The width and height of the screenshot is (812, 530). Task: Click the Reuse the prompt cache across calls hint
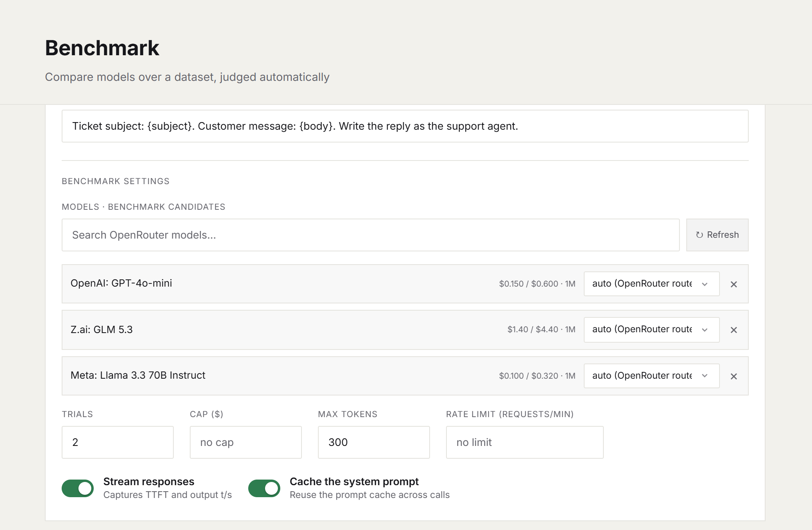pos(370,495)
